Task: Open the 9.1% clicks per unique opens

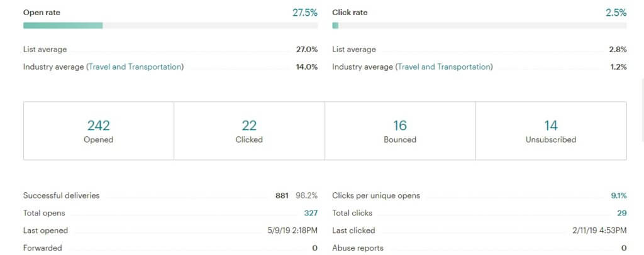Action: (619, 195)
